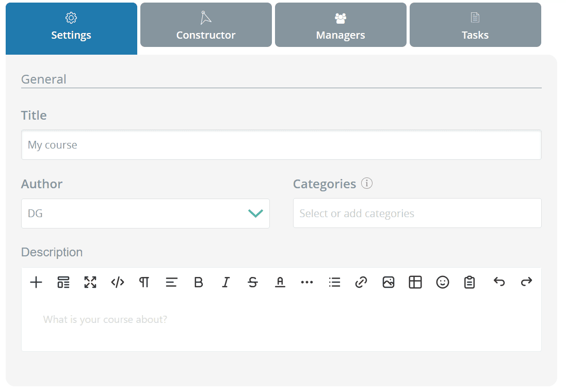Insert a table using the table icon
Viewport: 566px width, 392px height.
pos(415,282)
